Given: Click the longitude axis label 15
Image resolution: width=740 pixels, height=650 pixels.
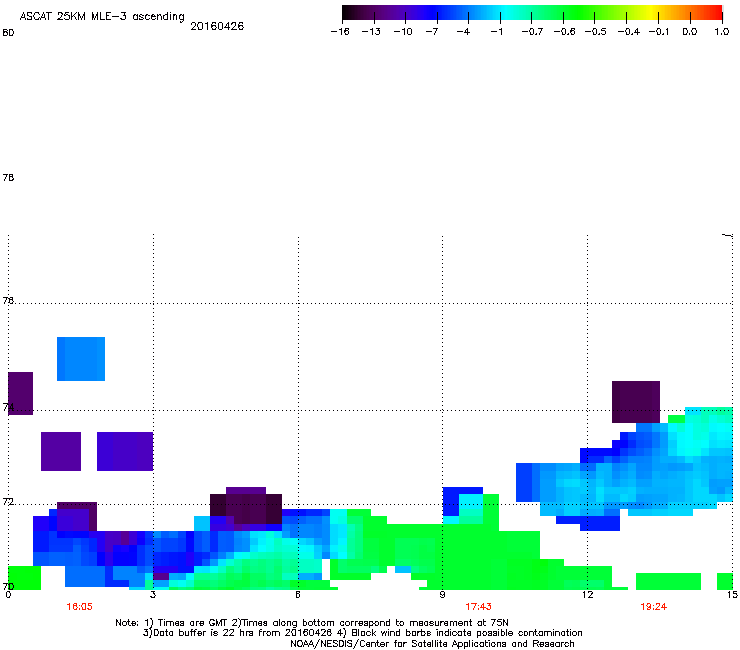Looking at the screenshot, I should (732, 594).
